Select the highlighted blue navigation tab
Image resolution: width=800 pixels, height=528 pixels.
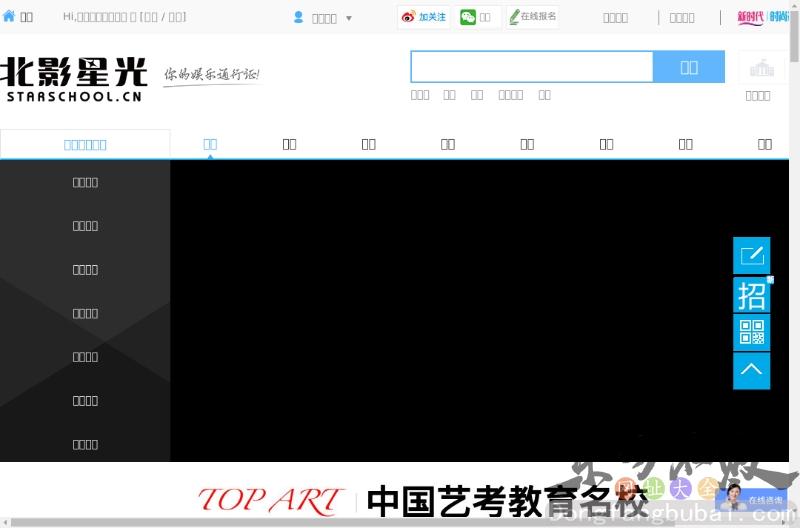coord(210,144)
